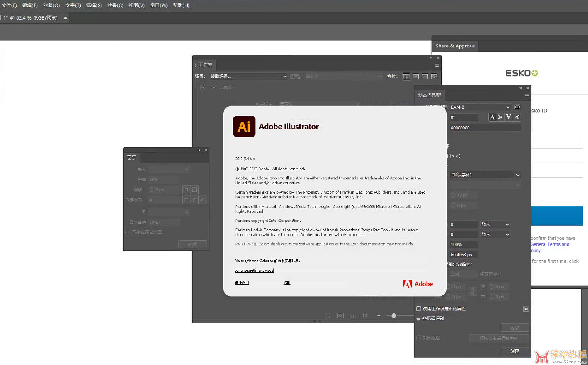Click the 富黑 bevel join icon

tap(203, 200)
